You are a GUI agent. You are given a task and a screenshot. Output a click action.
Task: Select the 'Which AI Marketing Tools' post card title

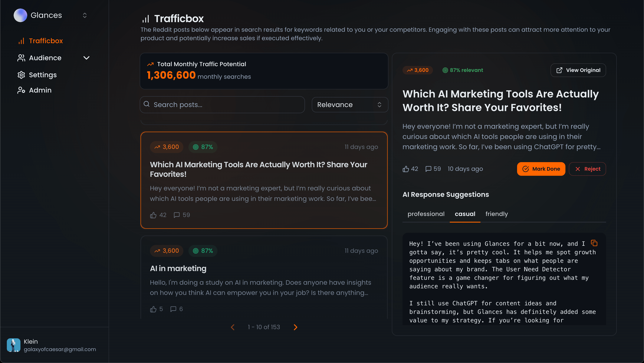click(x=259, y=169)
